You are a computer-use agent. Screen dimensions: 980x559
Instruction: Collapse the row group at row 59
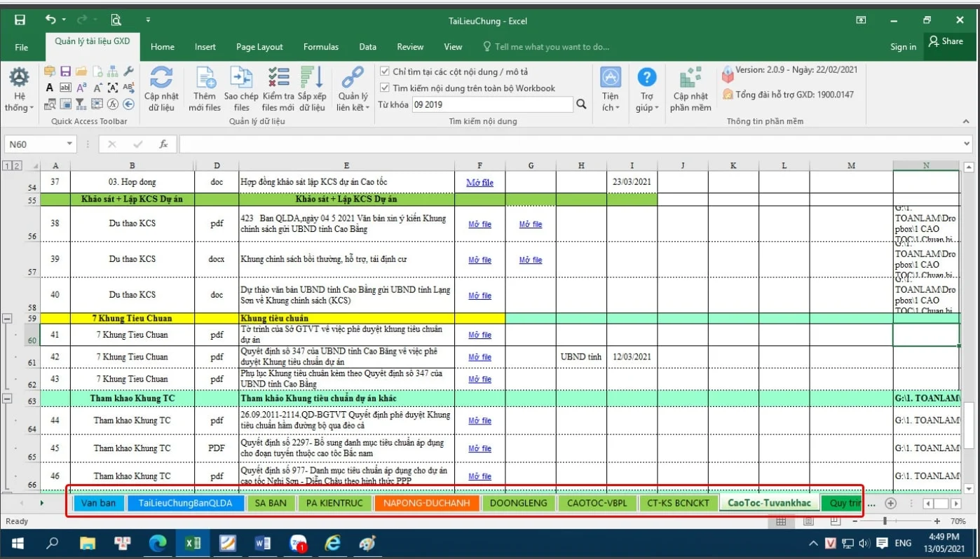click(8, 318)
